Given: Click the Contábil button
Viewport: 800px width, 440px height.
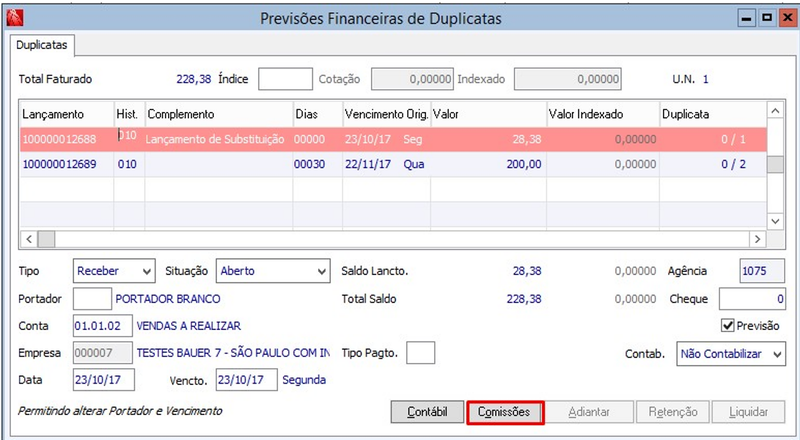Looking at the screenshot, I should [x=428, y=412].
